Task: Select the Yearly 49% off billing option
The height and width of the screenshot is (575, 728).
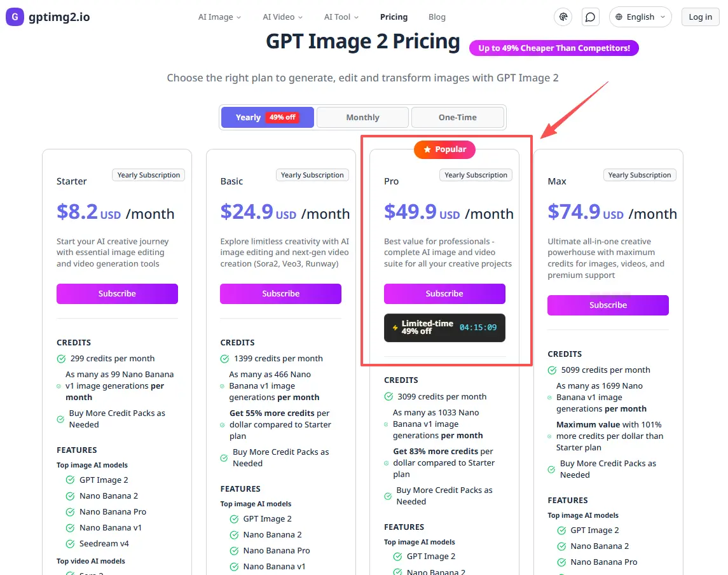Action: [x=267, y=117]
